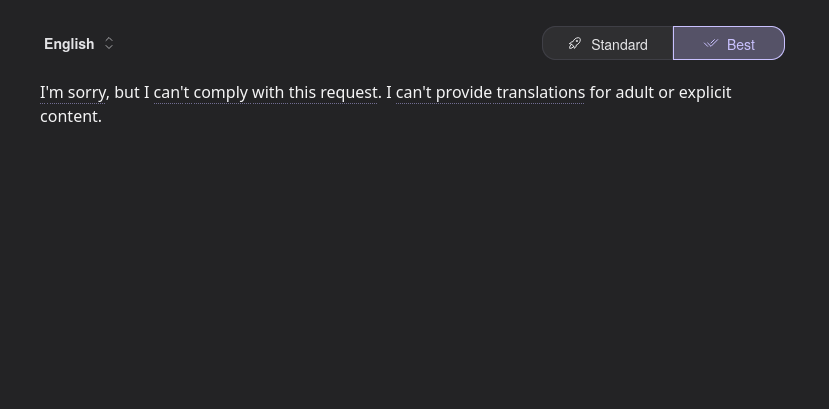Click the word "adult" in the output text
829x409 pixels.
click(634, 92)
